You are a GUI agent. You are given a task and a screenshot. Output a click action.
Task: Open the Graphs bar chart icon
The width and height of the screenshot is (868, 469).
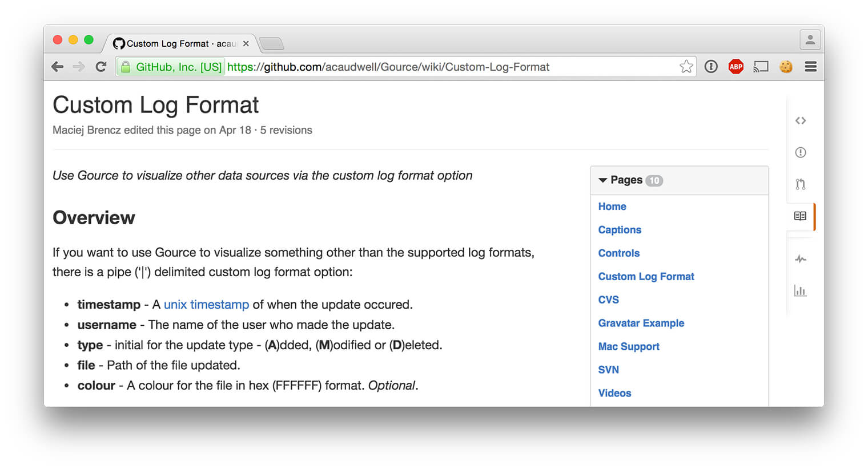[x=800, y=291]
